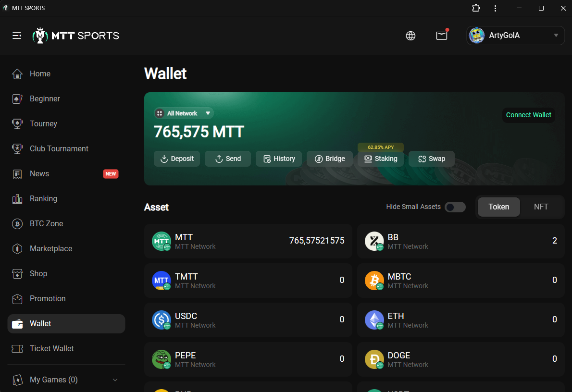Click the Swap button
572x392 pixels.
coord(432,159)
